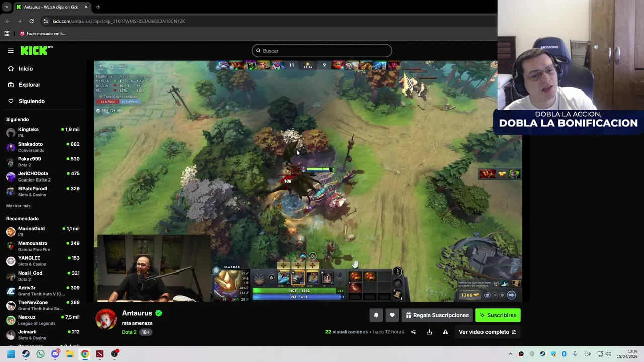Toggle the notification bell for Antaurus

click(x=376, y=315)
